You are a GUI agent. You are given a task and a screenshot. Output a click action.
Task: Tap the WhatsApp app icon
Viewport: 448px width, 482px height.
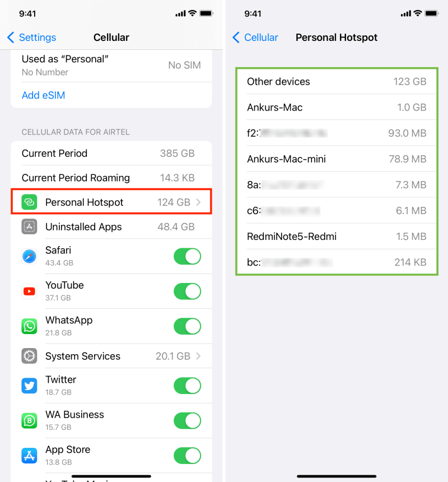[29, 326]
